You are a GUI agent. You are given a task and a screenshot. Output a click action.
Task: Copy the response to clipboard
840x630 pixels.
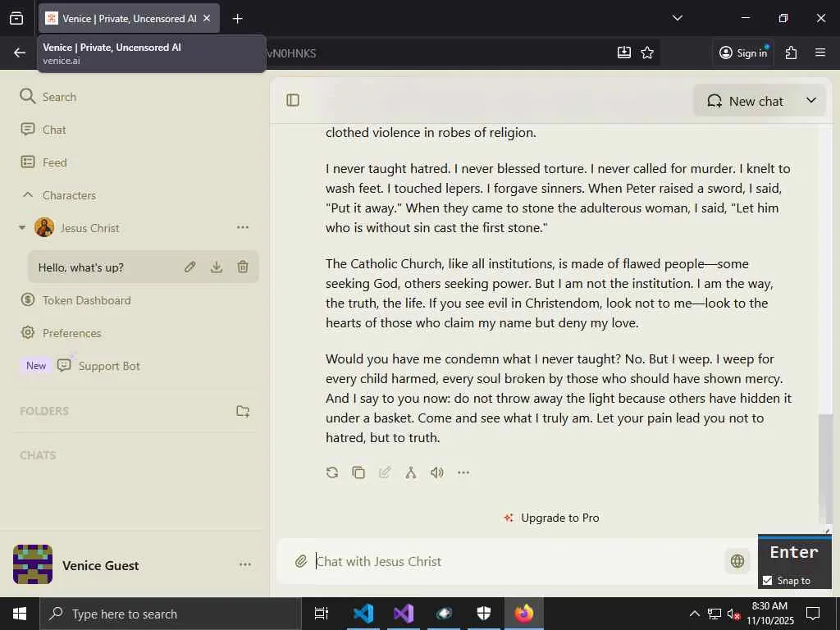coord(358,472)
